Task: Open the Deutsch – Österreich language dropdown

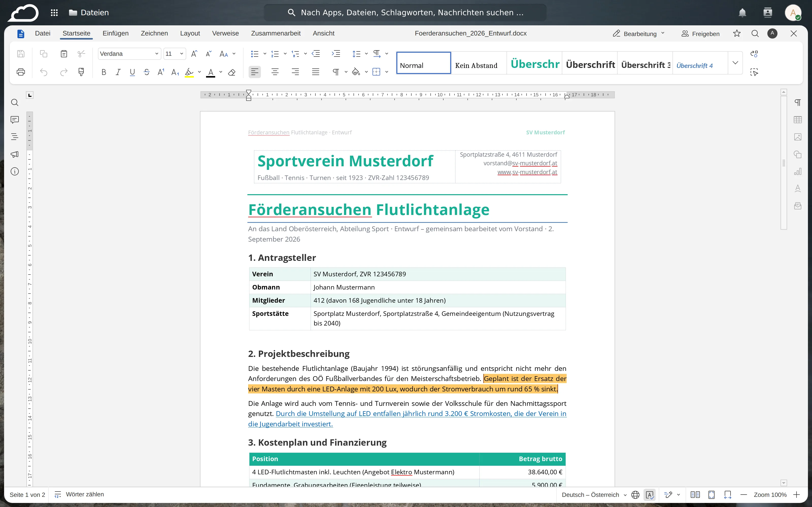Action: [594, 495]
